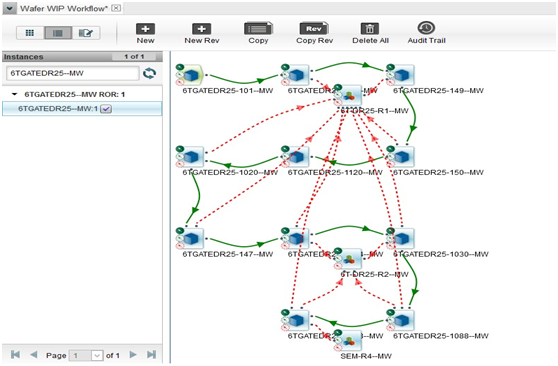
Task: Collapse the 6TGATEDR25--MW ROR: 1 tree
Action: (x=15, y=94)
